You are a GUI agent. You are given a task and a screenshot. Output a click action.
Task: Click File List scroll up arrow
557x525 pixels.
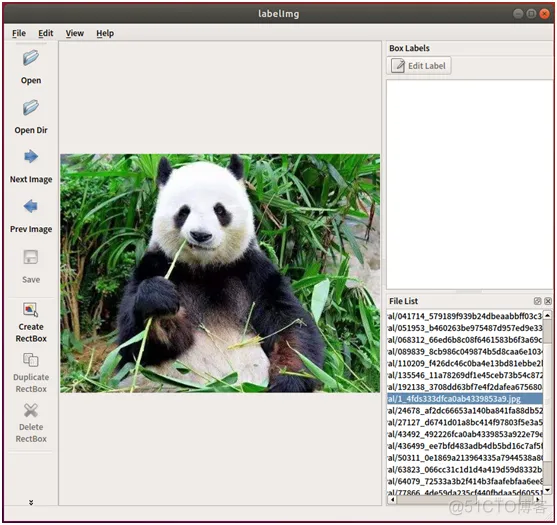[548, 315]
